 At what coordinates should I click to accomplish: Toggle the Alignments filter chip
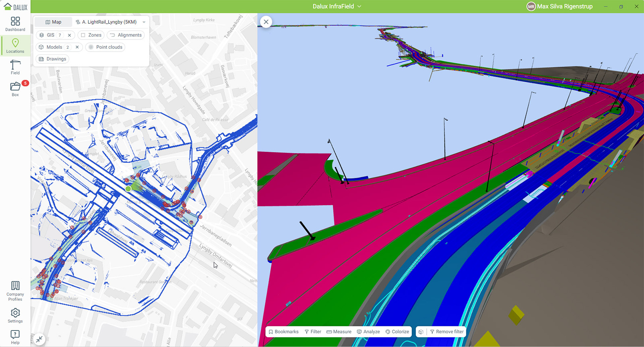coord(126,35)
